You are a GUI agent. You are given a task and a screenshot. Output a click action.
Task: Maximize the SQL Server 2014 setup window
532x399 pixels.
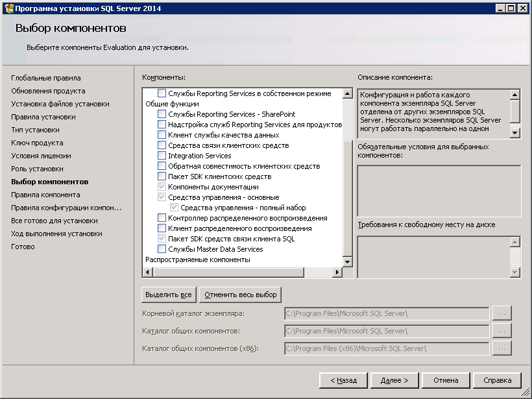pos(511,8)
